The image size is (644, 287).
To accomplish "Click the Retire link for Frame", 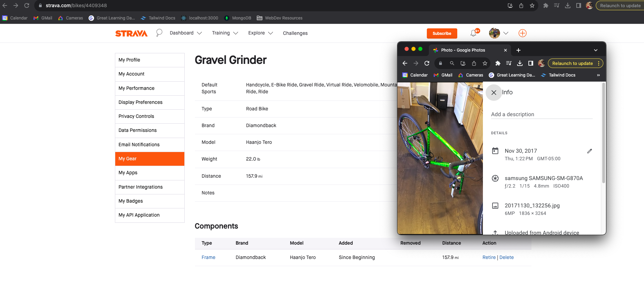I will (x=489, y=258).
